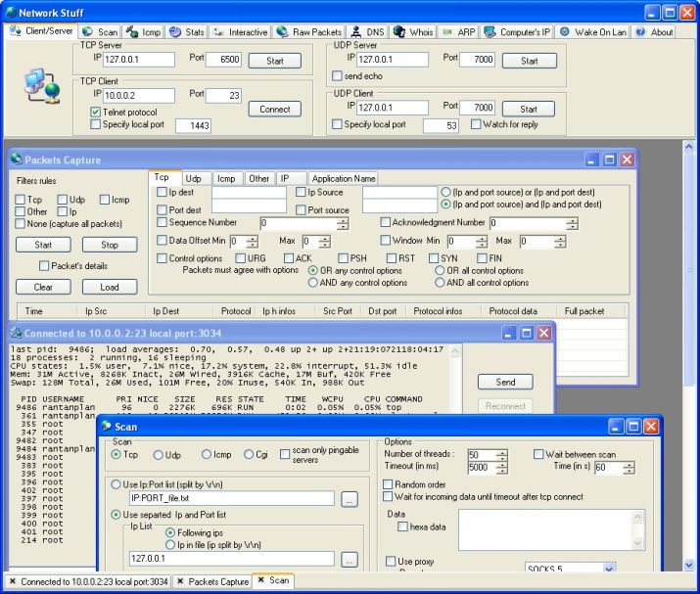The width and height of the screenshot is (700, 594).
Task: Disable the Telnet protocol checkbox
Action: (95, 112)
